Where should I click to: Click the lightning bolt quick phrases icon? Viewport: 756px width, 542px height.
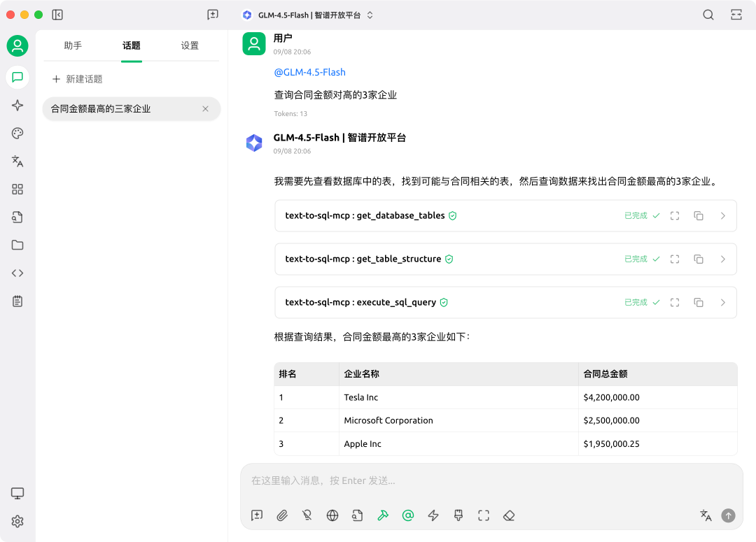[433, 515]
